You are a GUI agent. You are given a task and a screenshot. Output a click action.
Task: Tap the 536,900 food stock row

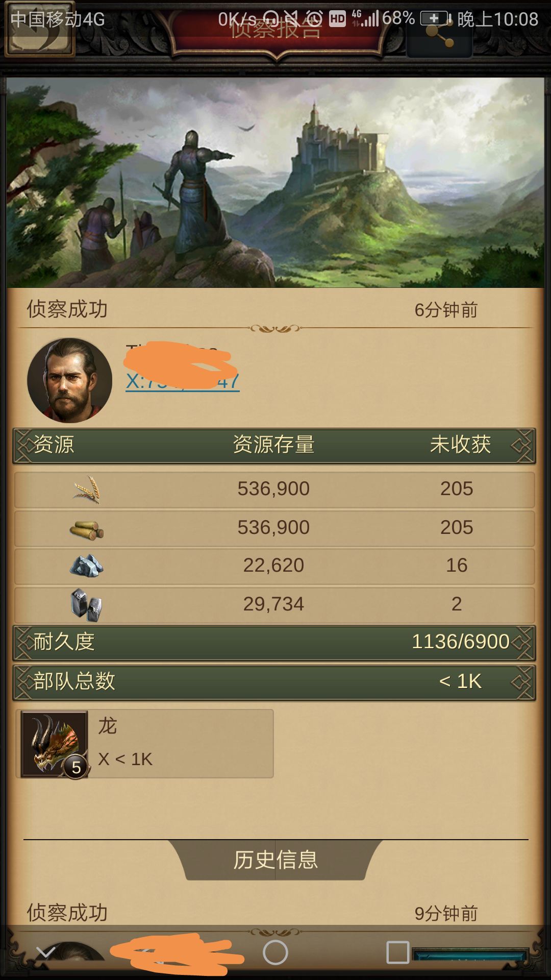274,489
